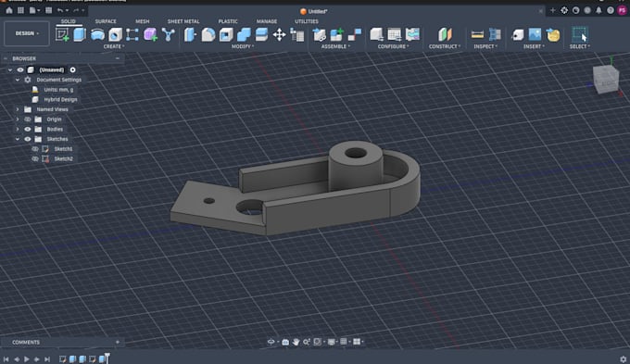Open the Help question mark icon
The image size is (630, 364).
click(x=611, y=10)
